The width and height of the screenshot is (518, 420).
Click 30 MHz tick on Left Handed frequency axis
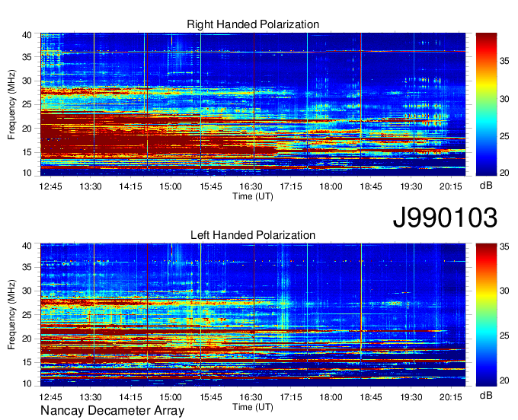click(27, 291)
